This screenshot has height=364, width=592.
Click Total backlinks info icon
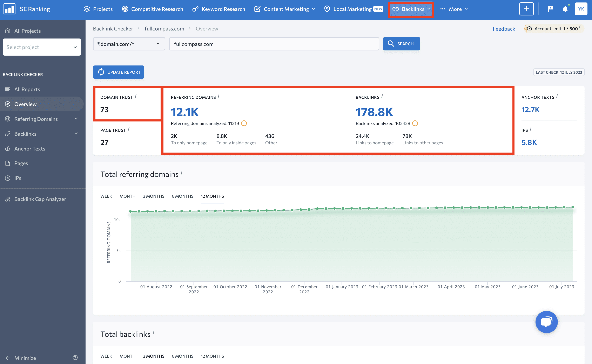tap(153, 333)
